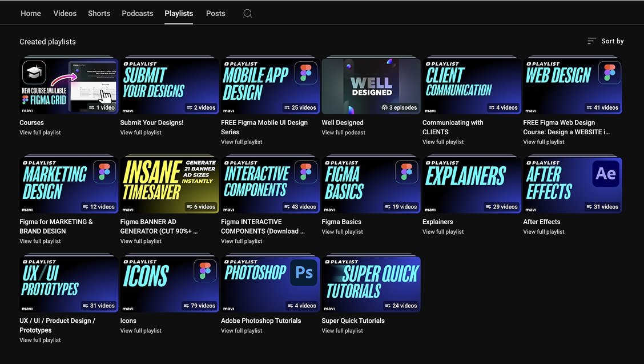Image resolution: width=644 pixels, height=364 pixels.
Task: Open the Client Communication playlist thumbnail
Action: click(471, 86)
